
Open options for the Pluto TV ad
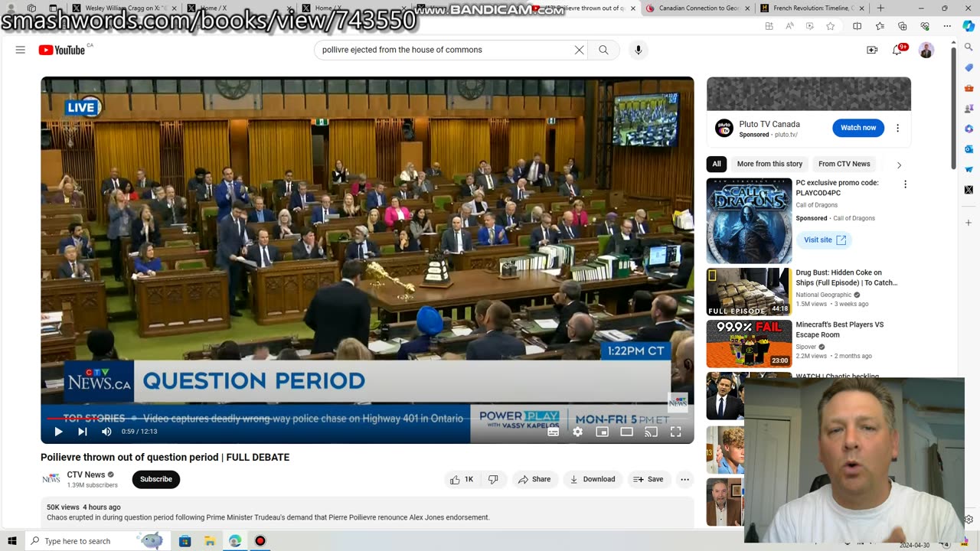897,128
